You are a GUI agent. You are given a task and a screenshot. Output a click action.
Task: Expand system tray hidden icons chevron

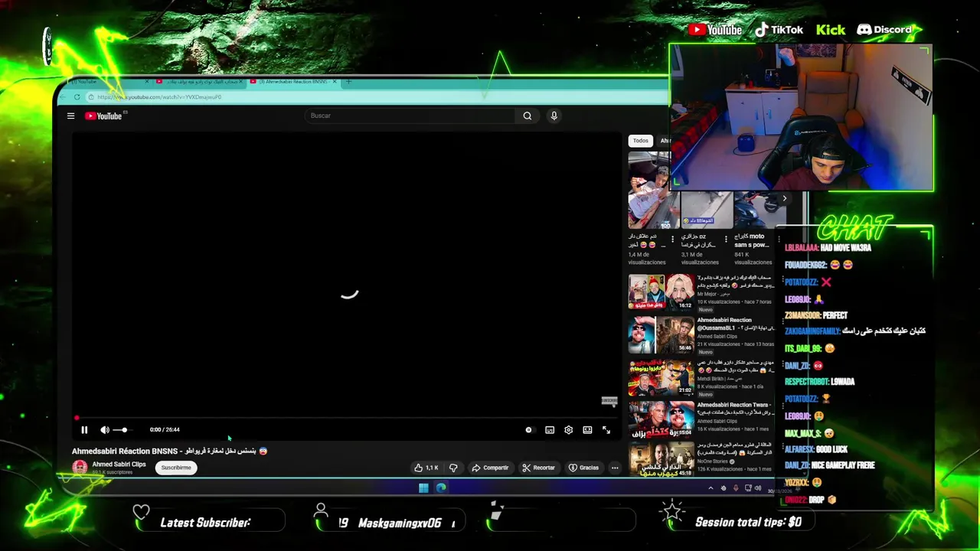(x=710, y=488)
